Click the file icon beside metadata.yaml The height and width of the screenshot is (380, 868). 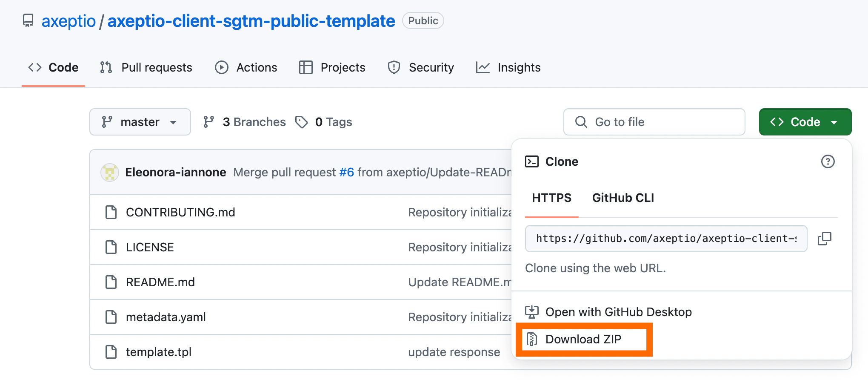pos(111,317)
